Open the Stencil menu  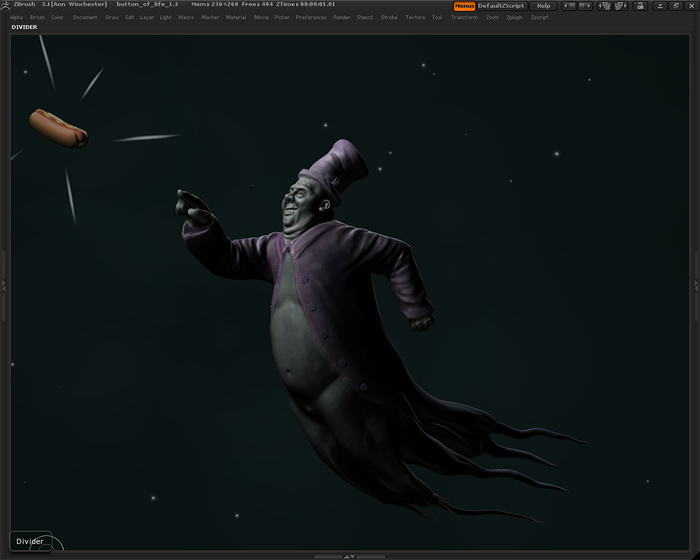tap(365, 17)
